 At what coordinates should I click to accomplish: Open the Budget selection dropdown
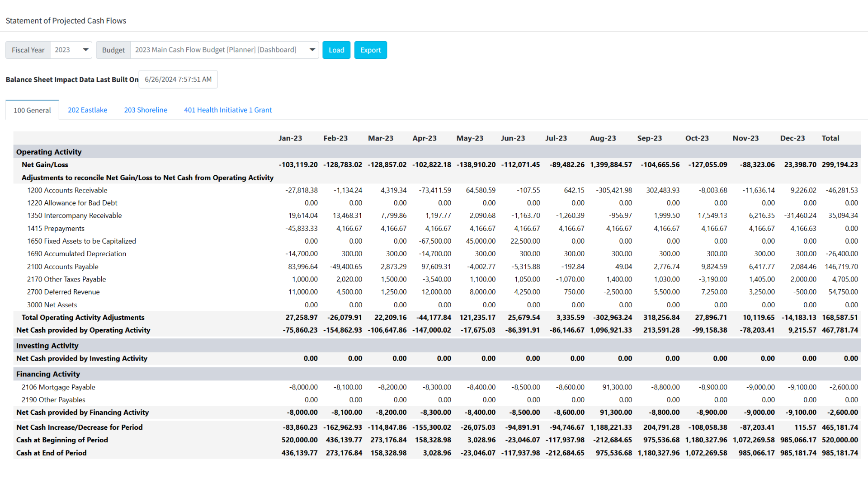tap(224, 50)
